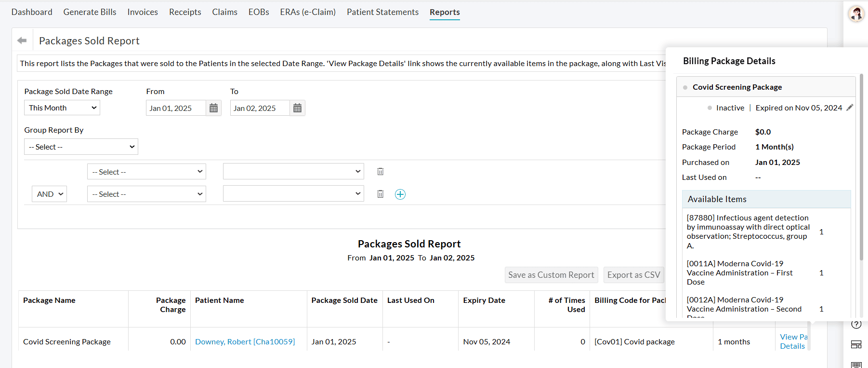The height and width of the screenshot is (368, 868).
Task: Open patient Downey, Robert link
Action: coord(245,341)
